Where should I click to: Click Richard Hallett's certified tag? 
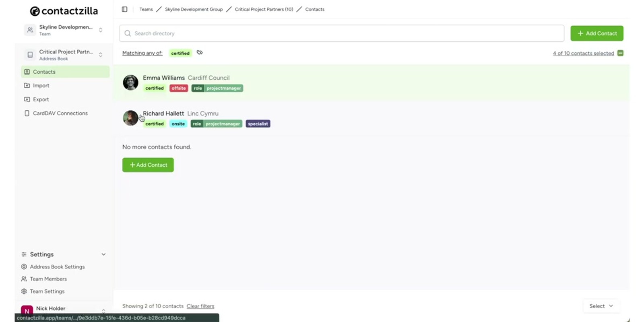coord(155,124)
